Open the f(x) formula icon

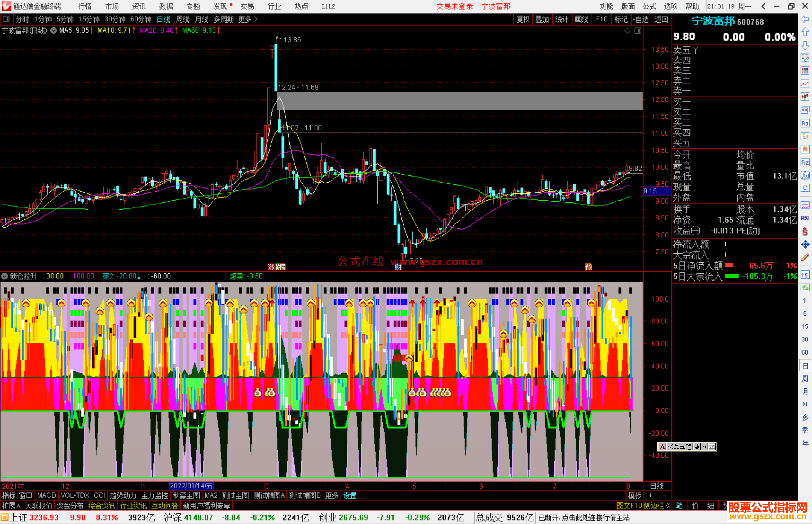805,175
